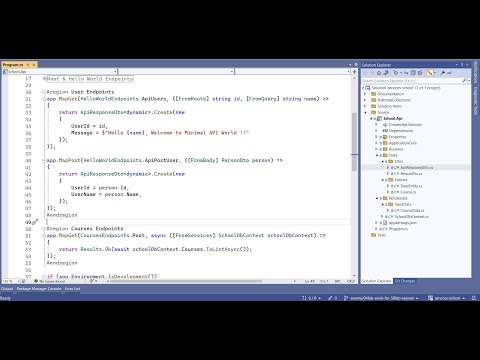Select appsettings.json file
The width and height of the screenshot is (480, 360).
[x=403, y=223]
